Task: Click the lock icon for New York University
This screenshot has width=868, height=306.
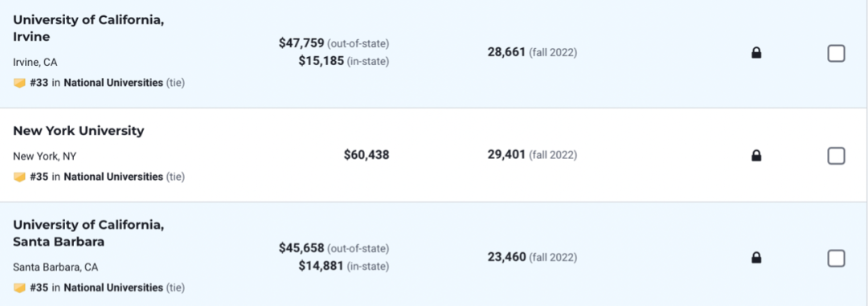Action: 756,156
